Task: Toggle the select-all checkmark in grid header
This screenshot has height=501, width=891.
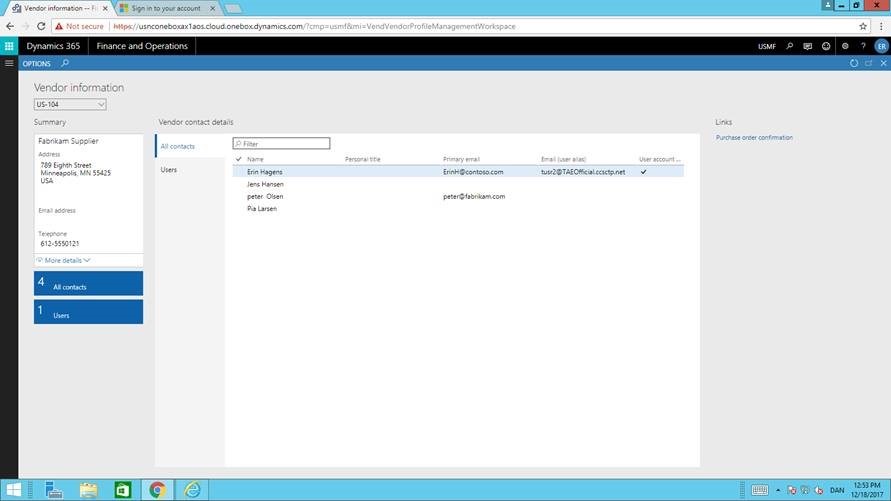Action: coord(239,159)
